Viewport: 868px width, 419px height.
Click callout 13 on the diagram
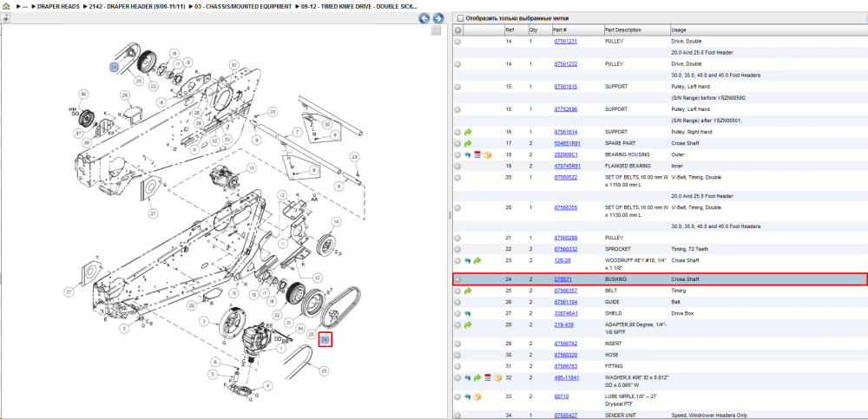252,167
